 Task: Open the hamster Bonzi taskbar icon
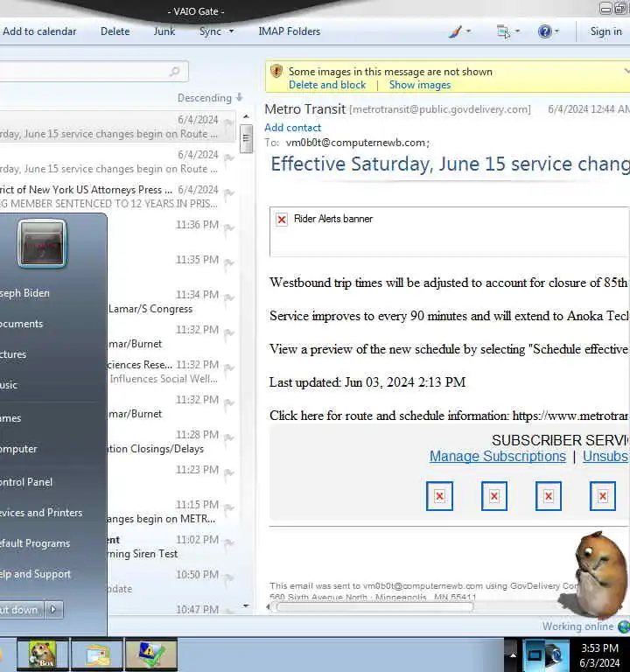point(42,654)
